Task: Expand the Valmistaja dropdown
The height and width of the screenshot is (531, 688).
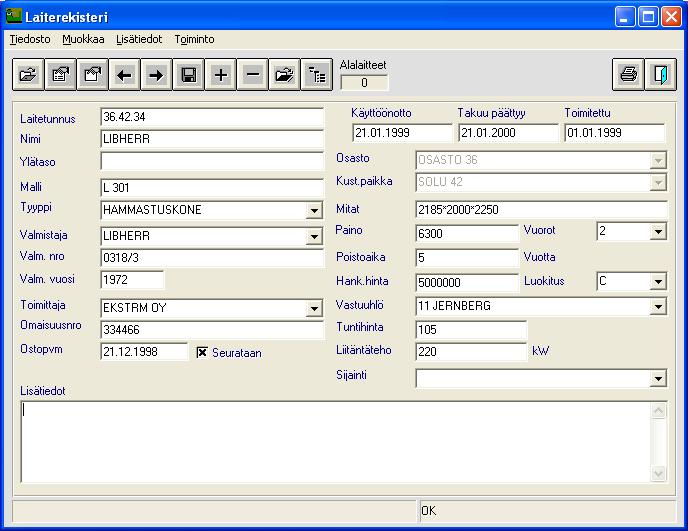Action: pos(314,237)
